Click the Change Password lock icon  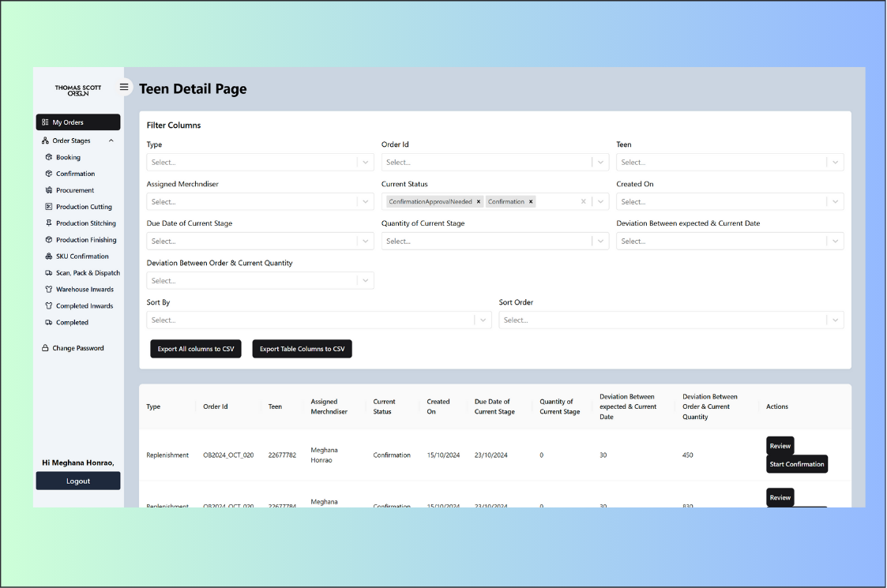(46, 348)
